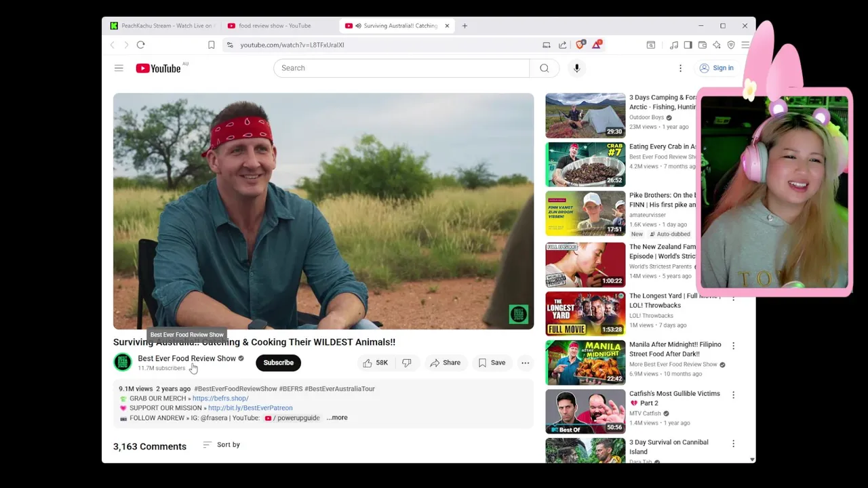Switch to the PeachKachu Stream tab
This screenshot has height=488, width=868.
tap(163, 26)
